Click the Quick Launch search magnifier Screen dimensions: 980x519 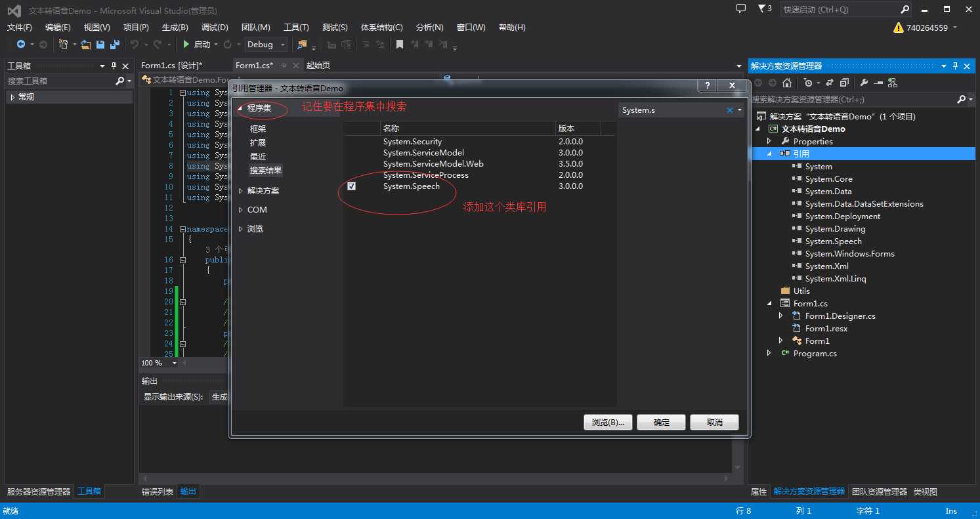(x=905, y=9)
